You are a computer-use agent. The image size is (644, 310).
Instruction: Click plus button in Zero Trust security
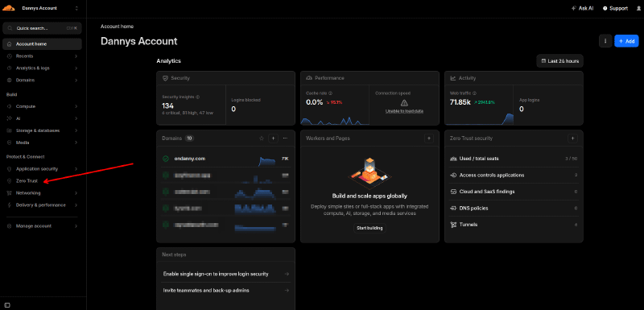tap(572, 138)
